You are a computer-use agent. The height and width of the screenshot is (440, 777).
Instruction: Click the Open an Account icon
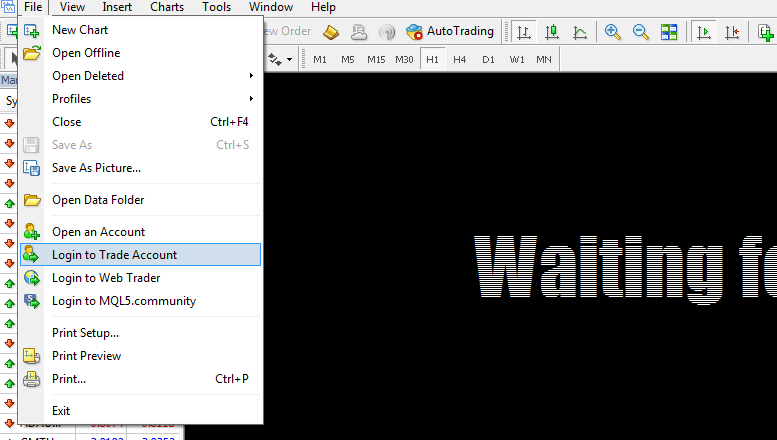(x=32, y=232)
